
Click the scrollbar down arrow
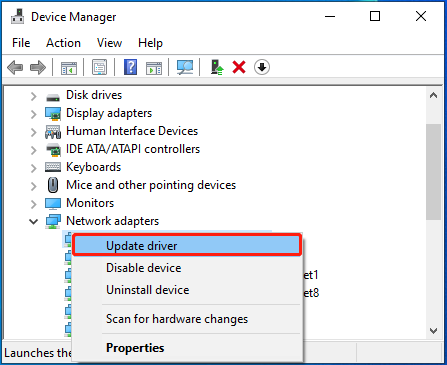pos(433,331)
